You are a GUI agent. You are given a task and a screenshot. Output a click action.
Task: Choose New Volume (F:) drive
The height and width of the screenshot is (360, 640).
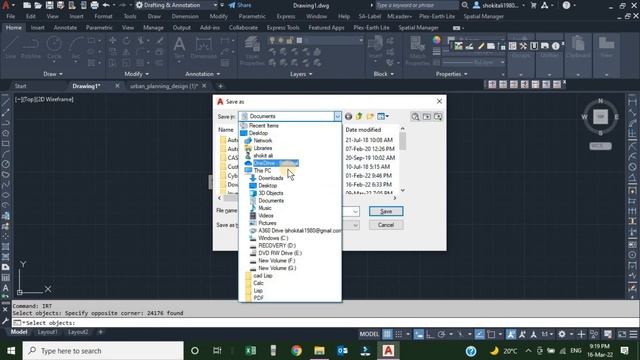click(276, 260)
